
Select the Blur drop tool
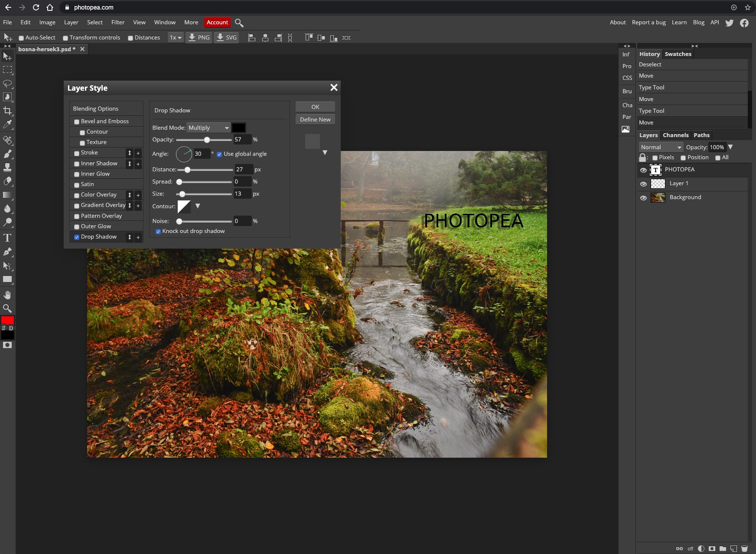(x=7, y=209)
